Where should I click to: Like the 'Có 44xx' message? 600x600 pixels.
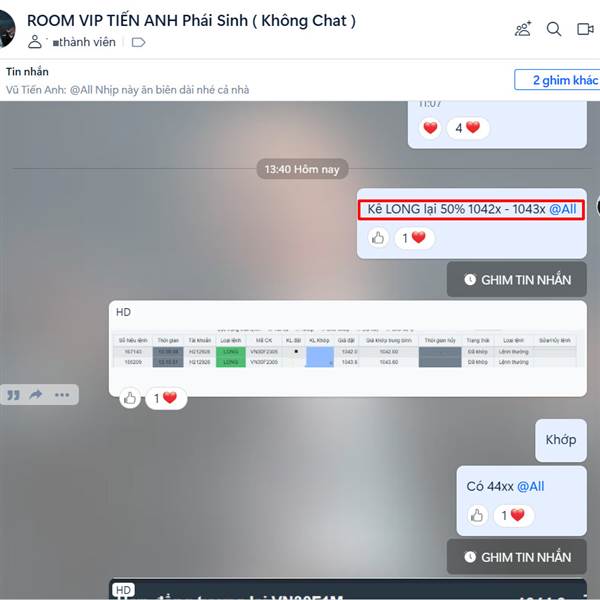477,515
